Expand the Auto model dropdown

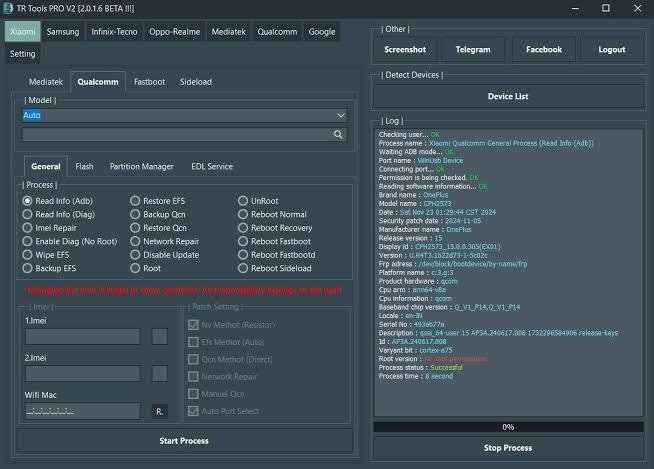pyautogui.click(x=341, y=115)
